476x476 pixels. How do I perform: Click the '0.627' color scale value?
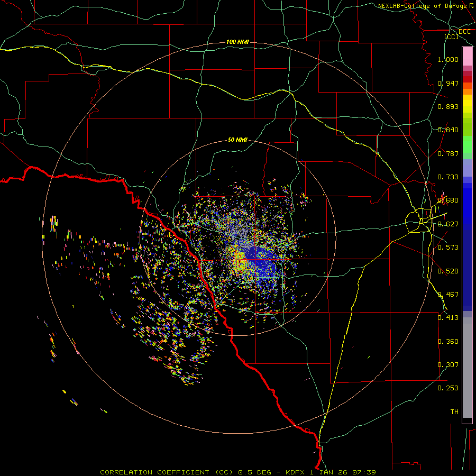pyautogui.click(x=448, y=224)
